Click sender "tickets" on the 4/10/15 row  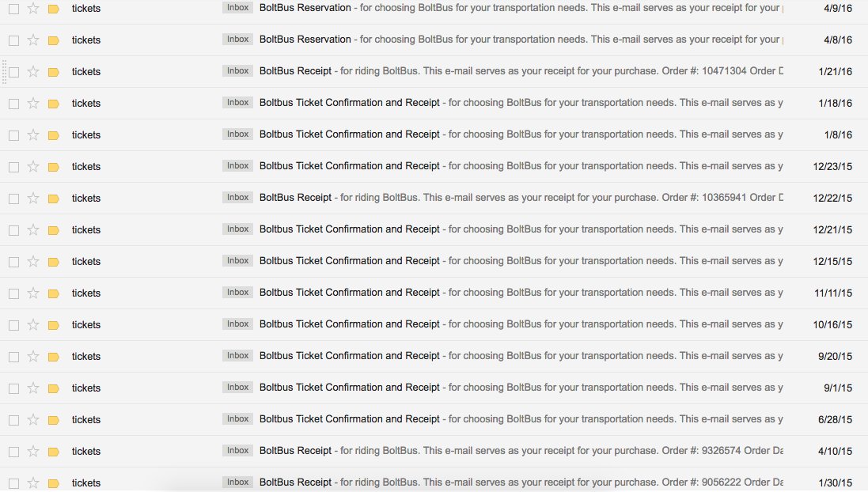(x=86, y=451)
